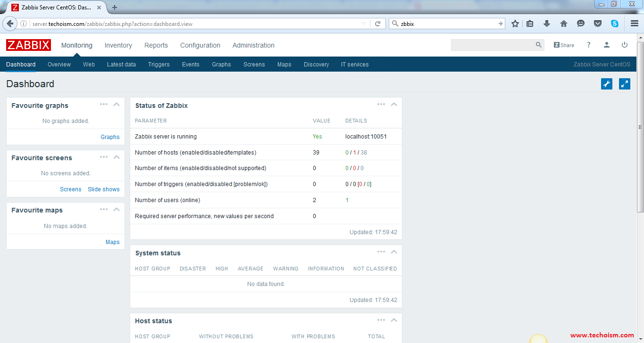
Task: Collapse the System status widget
Action: (x=394, y=252)
